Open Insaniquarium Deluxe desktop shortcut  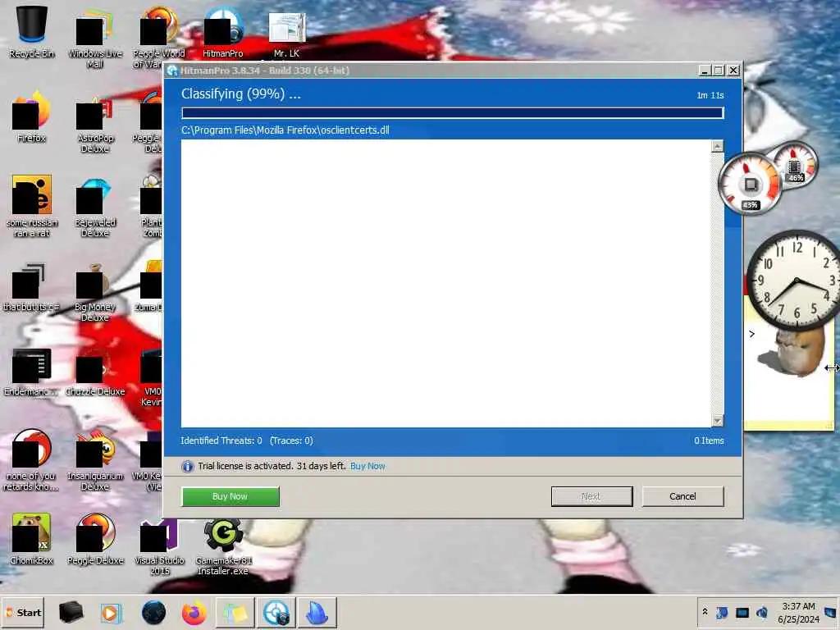pos(95,459)
